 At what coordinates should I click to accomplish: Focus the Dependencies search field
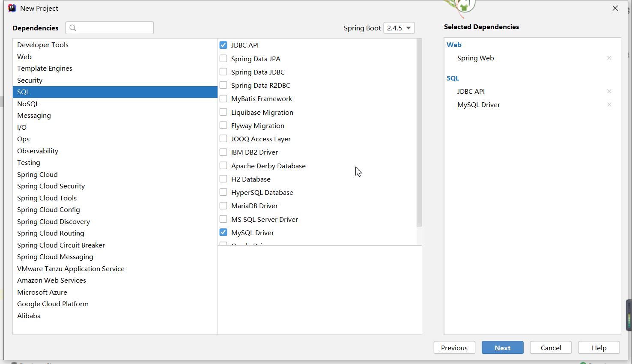(110, 28)
